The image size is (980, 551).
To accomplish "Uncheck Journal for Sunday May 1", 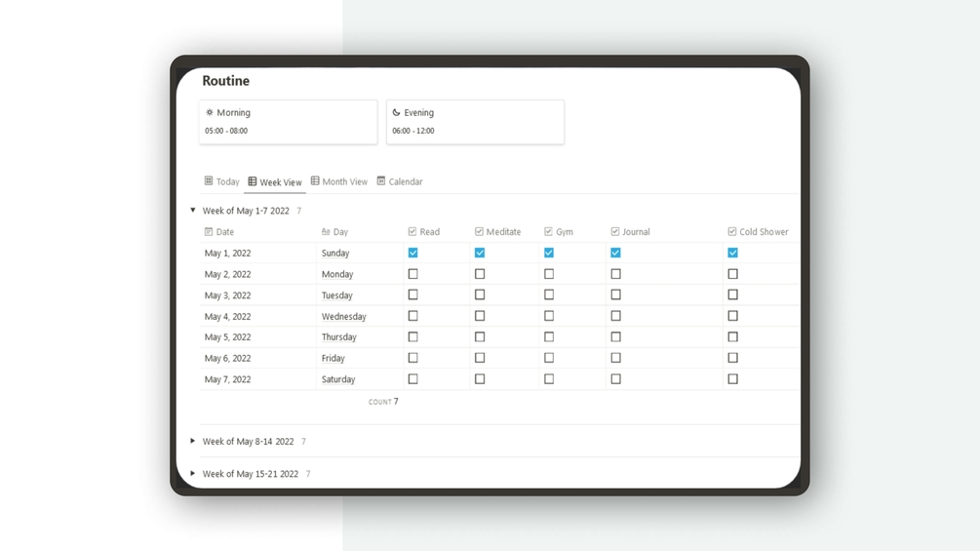I will coord(615,253).
